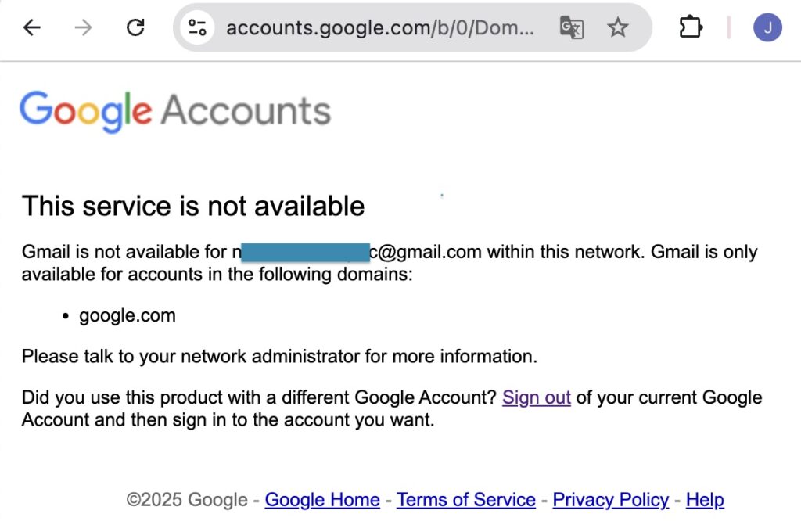Open the Translate this page icon
Image resolution: width=801 pixels, height=532 pixels.
572,28
